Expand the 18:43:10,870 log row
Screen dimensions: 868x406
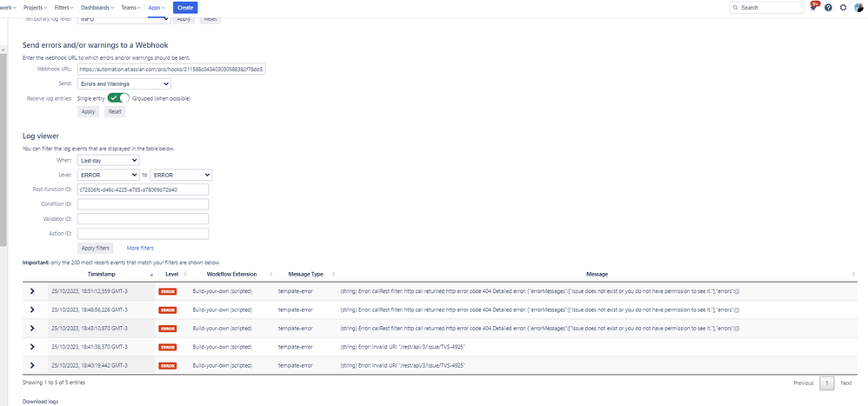(x=32, y=329)
